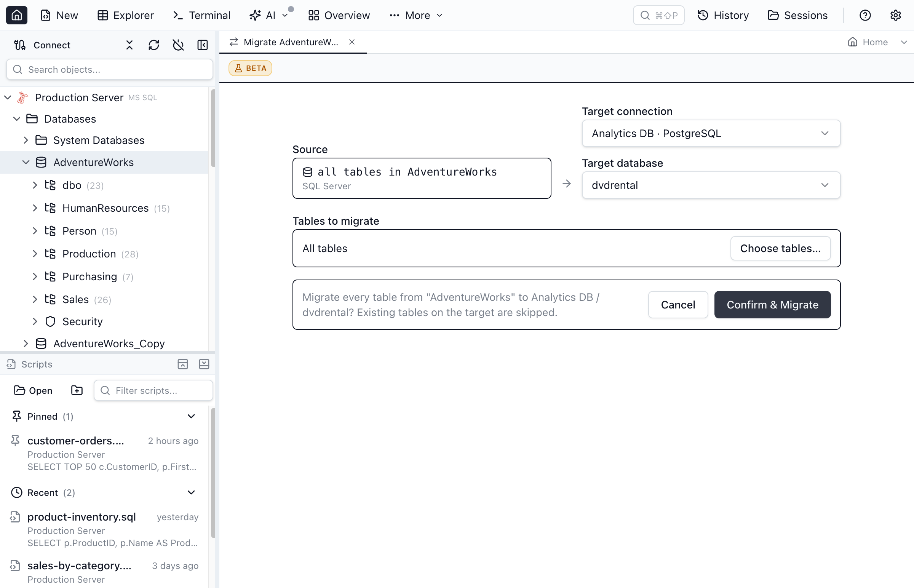Screen dimensions: 914x588
Task: Click the scripts list scrollbar
Action: coord(213,473)
